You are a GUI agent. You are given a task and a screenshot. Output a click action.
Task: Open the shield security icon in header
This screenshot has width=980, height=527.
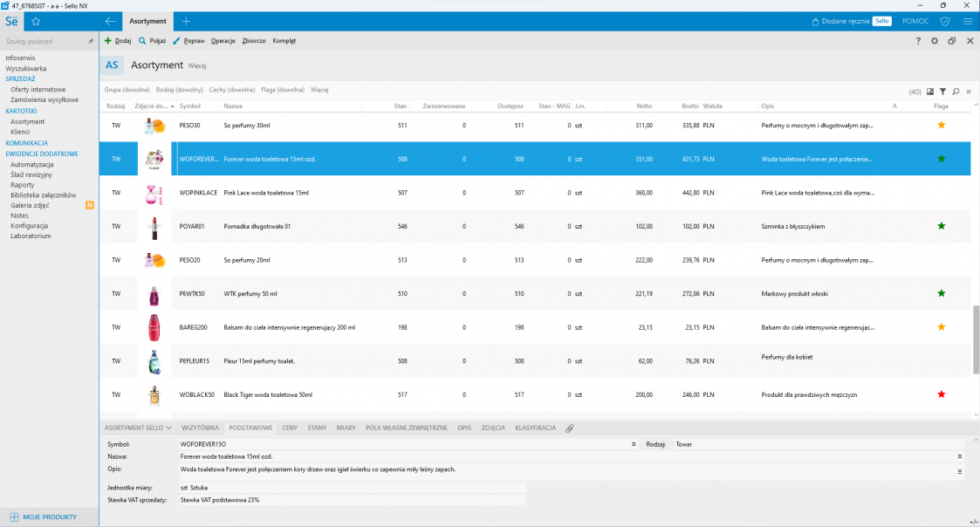pyautogui.click(x=944, y=21)
